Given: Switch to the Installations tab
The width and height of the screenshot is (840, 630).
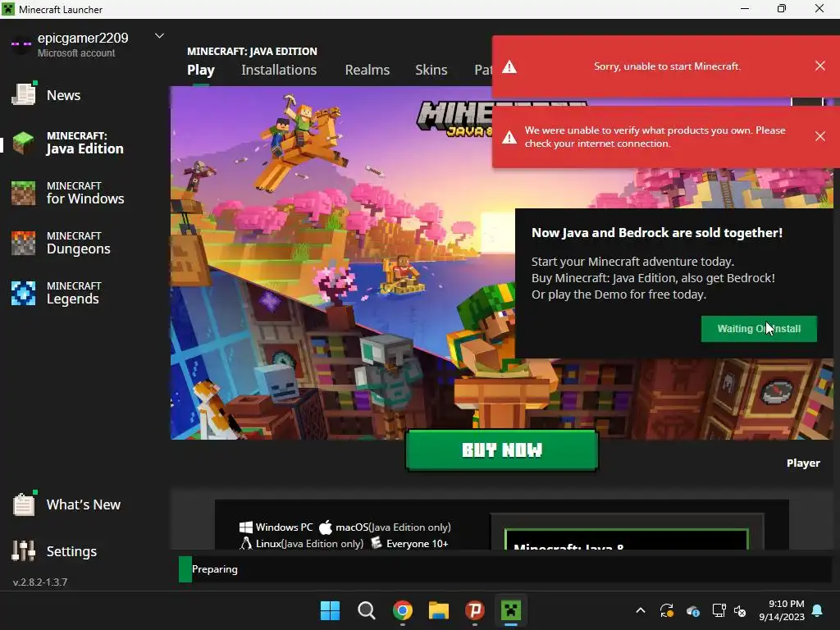Looking at the screenshot, I should point(279,71).
